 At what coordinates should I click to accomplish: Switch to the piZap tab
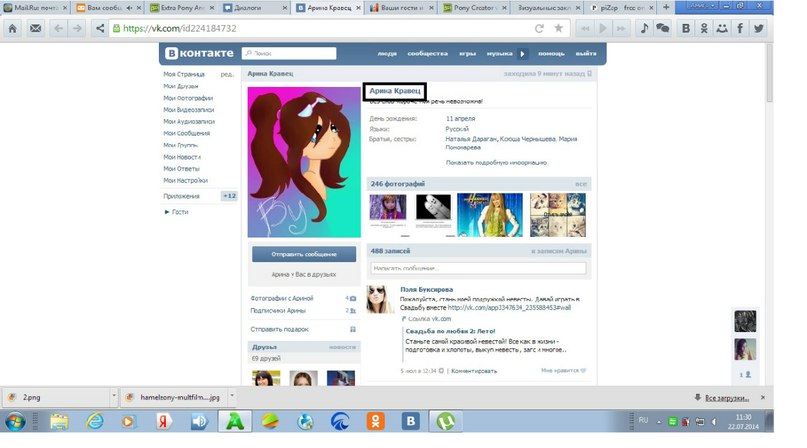[x=621, y=8]
